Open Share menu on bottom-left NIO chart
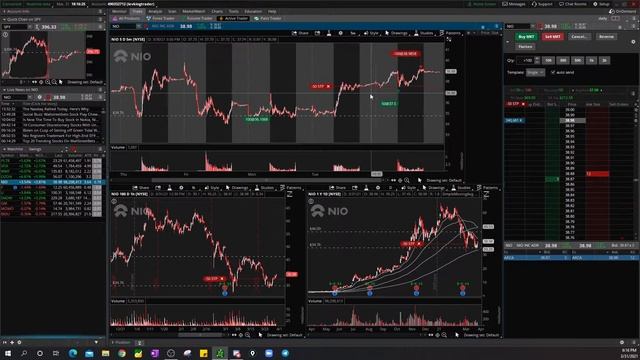640x360 pixels. pos(141,188)
